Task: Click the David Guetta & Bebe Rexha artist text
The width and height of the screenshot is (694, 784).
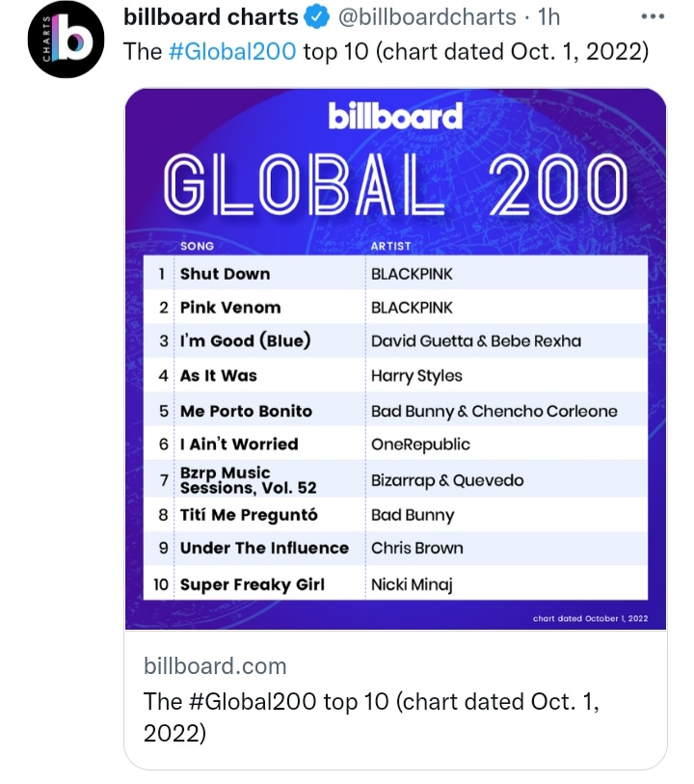Action: pyautogui.click(x=476, y=341)
